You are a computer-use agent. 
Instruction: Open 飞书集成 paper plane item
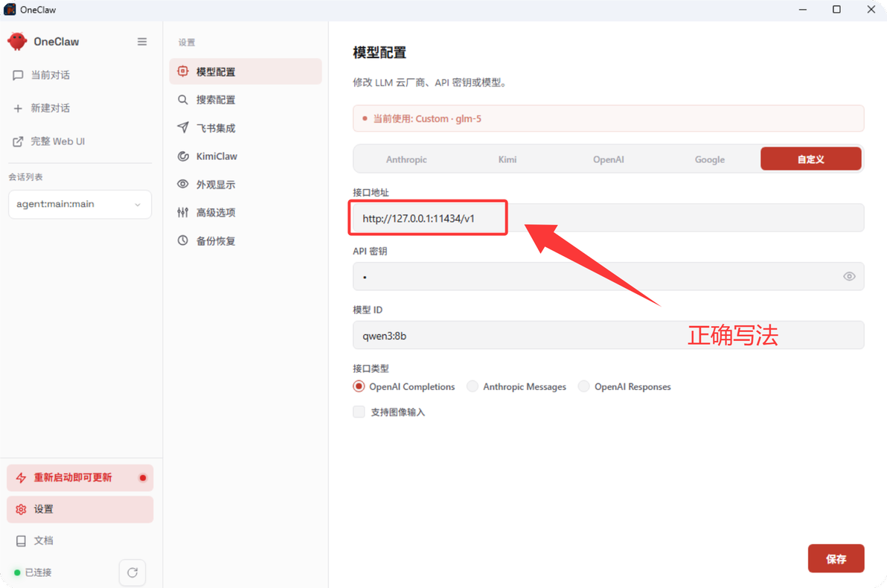pyautogui.click(x=246, y=128)
